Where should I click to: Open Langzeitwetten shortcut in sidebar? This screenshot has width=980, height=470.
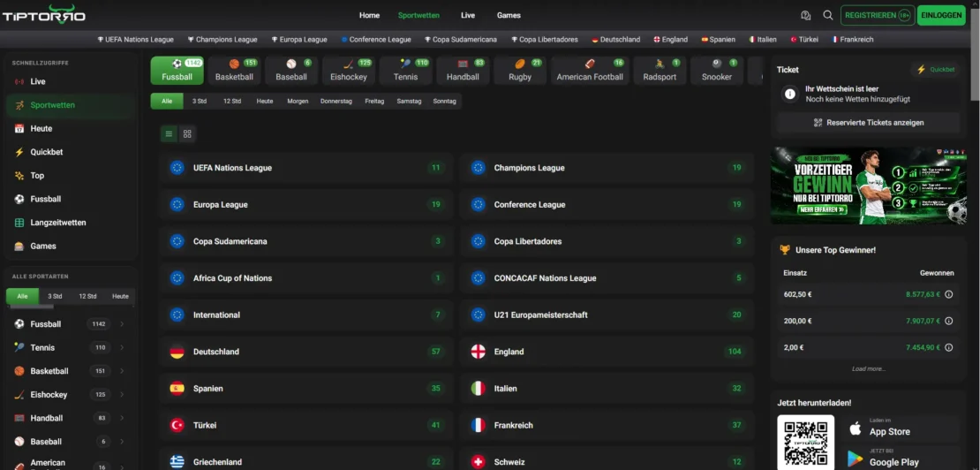pyautogui.click(x=72, y=223)
